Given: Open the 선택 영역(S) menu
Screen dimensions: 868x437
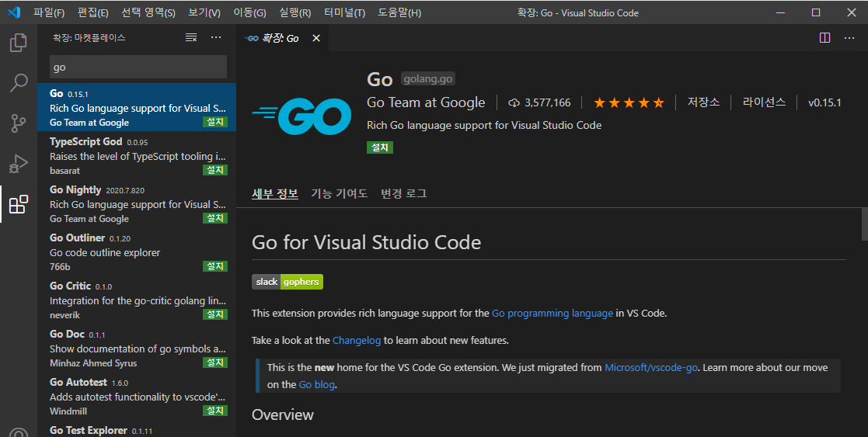Looking at the screenshot, I should point(148,12).
